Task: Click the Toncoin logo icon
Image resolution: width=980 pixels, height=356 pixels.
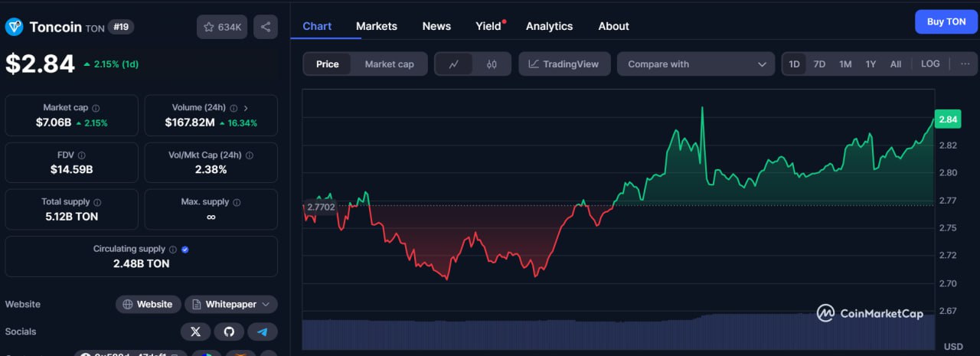Action: [15, 27]
